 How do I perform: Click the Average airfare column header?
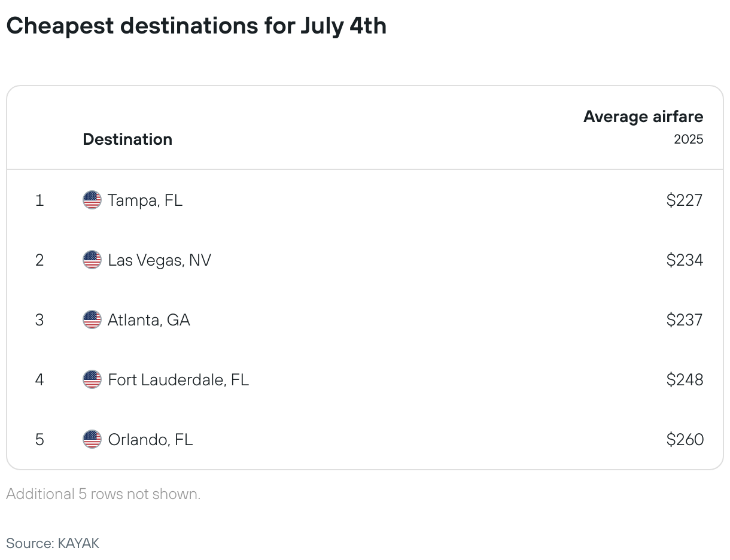[643, 117]
